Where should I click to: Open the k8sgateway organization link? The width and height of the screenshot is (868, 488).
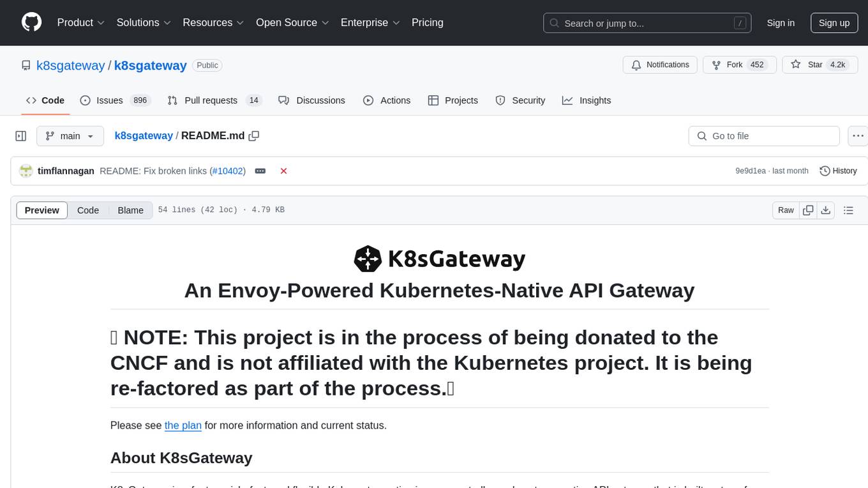(x=70, y=65)
